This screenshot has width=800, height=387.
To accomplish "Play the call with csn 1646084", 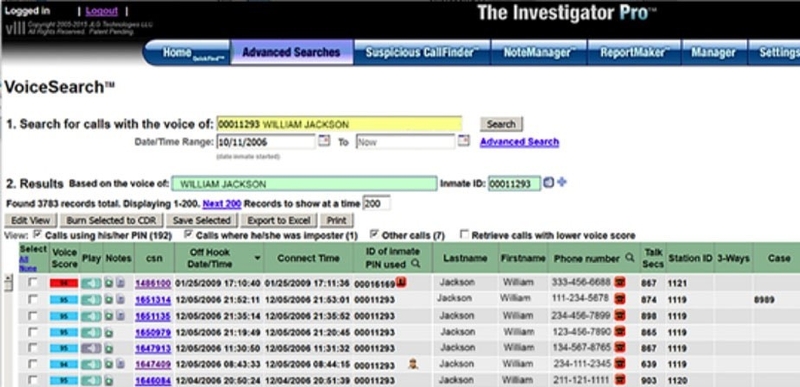I will [91, 381].
